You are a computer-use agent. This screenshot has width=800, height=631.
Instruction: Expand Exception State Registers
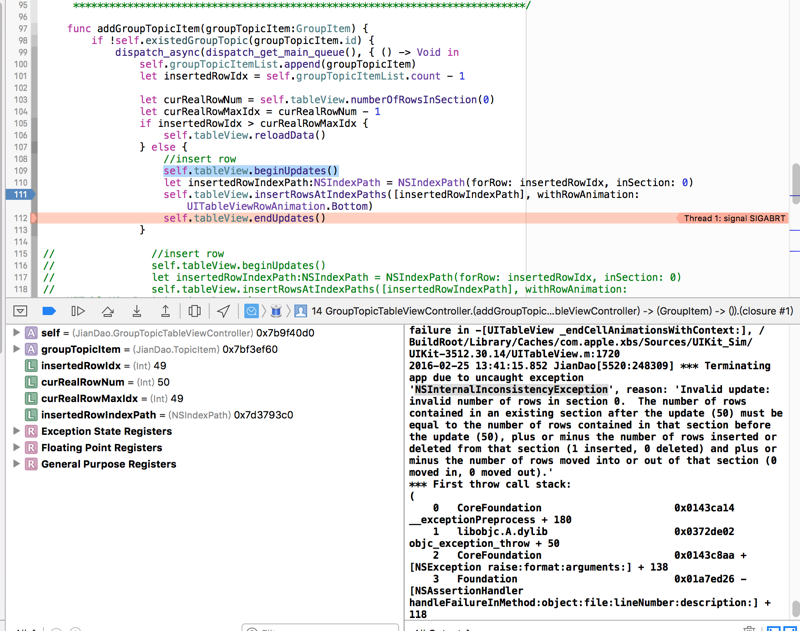coord(16,431)
